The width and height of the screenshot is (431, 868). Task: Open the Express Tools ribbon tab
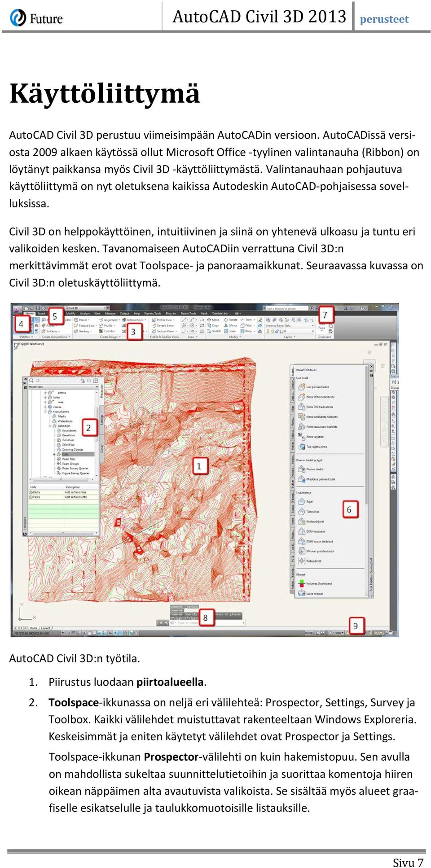point(153,314)
